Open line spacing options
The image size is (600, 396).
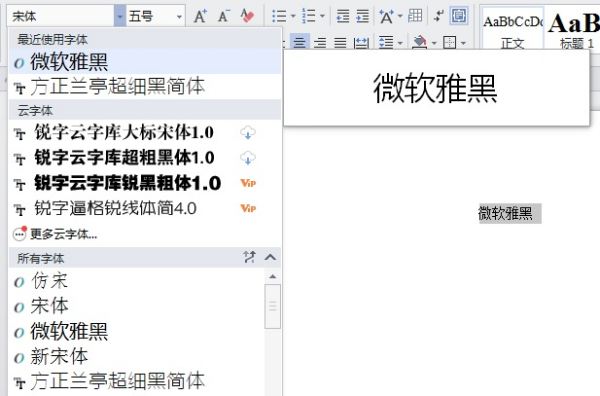point(386,42)
